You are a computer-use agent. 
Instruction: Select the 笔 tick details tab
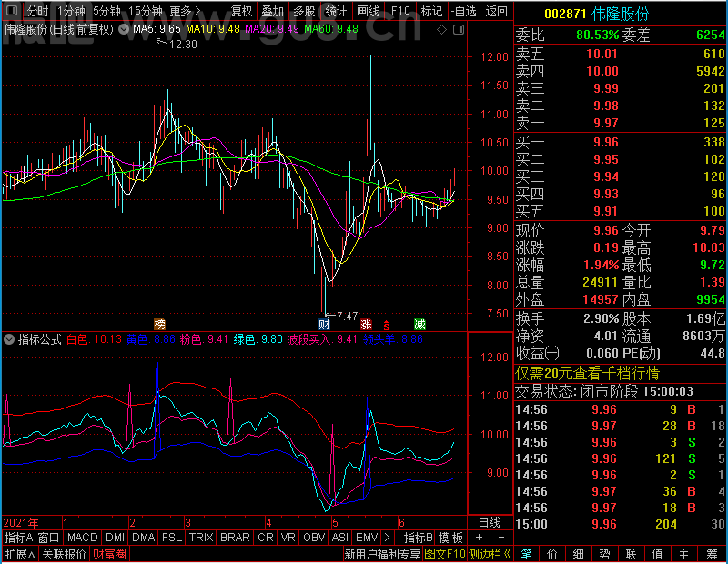click(526, 554)
